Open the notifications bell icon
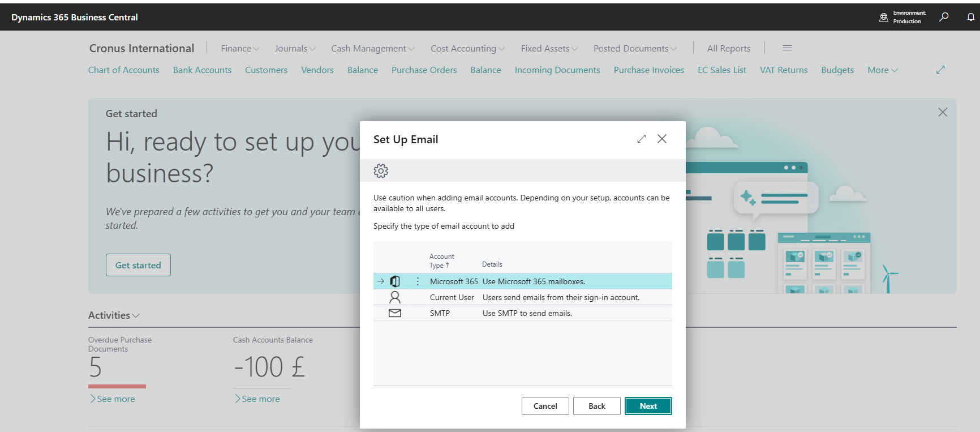 (x=971, y=17)
